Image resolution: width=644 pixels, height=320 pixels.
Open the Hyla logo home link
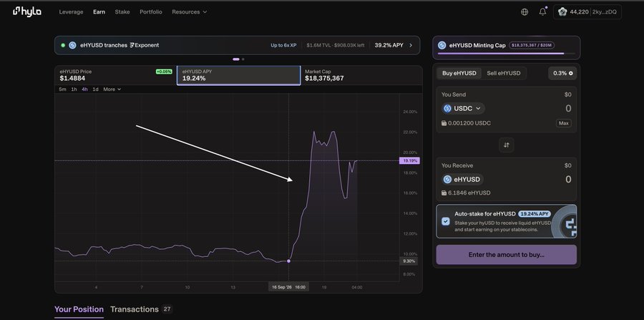coord(27,12)
